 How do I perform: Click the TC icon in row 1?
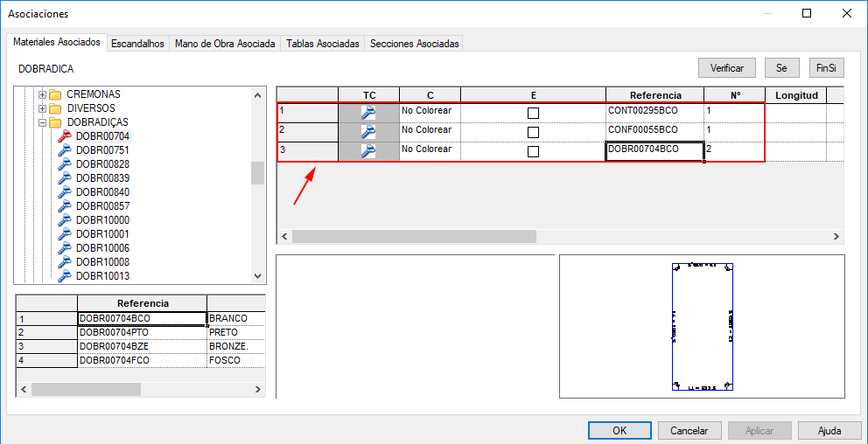(x=368, y=112)
